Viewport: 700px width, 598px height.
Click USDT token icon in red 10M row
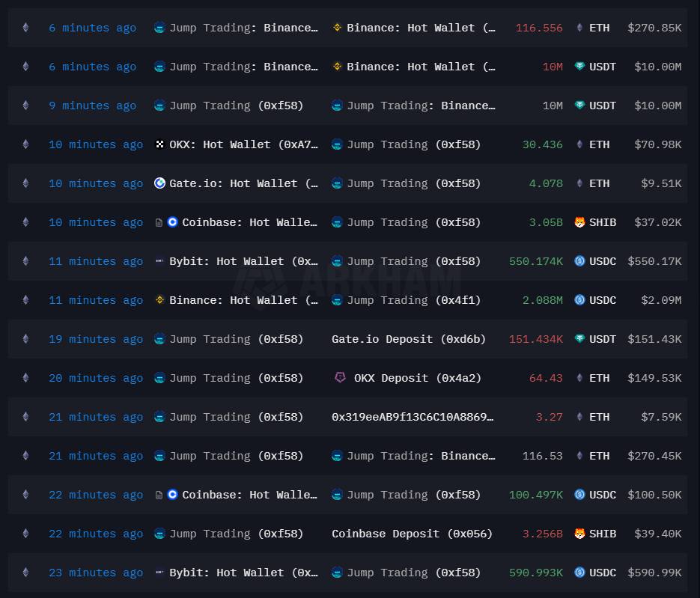[579, 67]
